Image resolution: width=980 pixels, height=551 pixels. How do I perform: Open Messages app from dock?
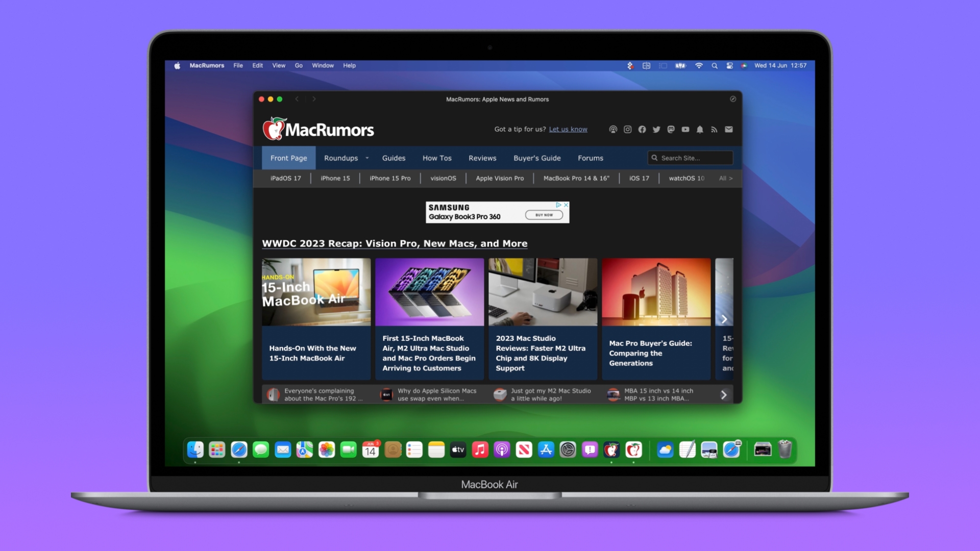click(261, 449)
